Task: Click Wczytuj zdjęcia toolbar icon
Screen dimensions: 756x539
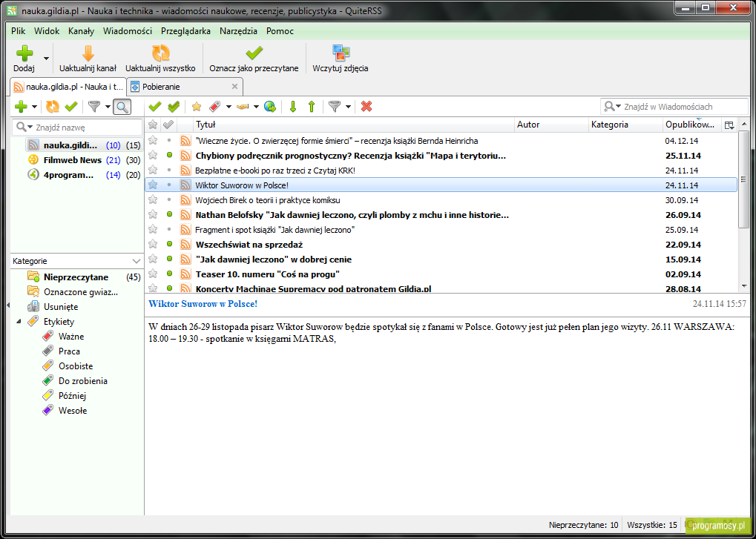Action: pyautogui.click(x=341, y=53)
